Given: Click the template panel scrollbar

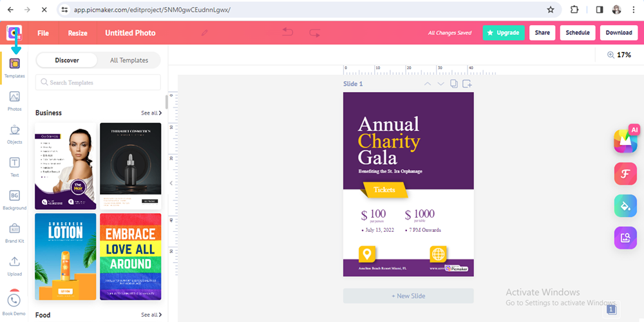Looking at the screenshot, I should (166, 102).
